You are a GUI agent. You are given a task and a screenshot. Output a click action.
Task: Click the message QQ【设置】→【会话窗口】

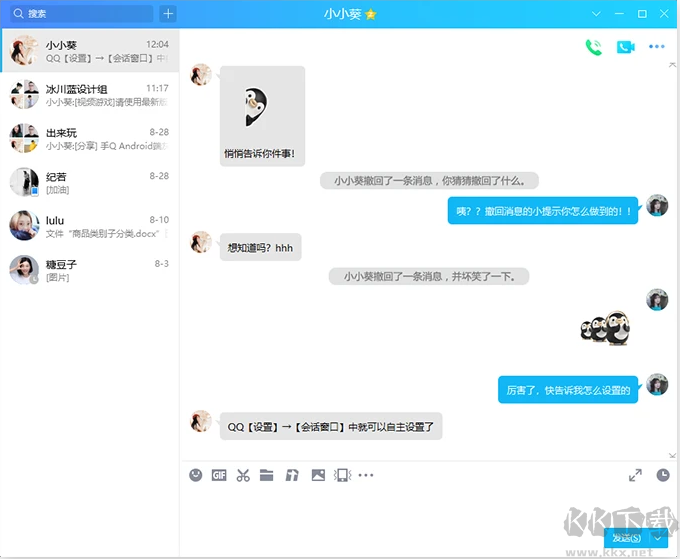(x=331, y=426)
